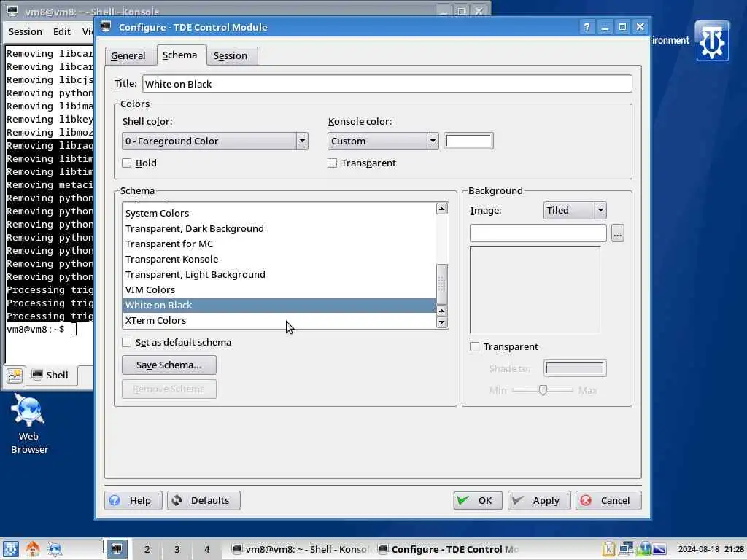The height and width of the screenshot is (560, 747).
Task: Click the schema list bottom scroll-down arrow
Action: coord(441,322)
